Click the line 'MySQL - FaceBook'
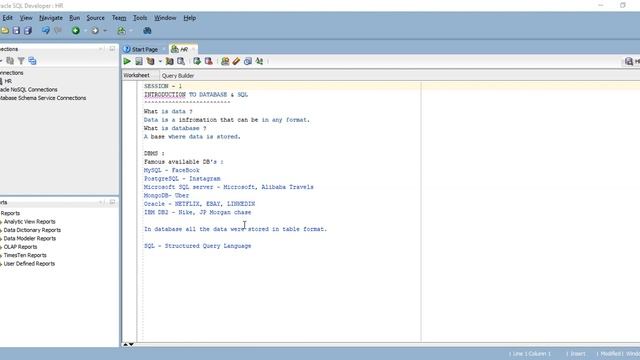Image resolution: width=640 pixels, height=360 pixels. click(x=171, y=170)
